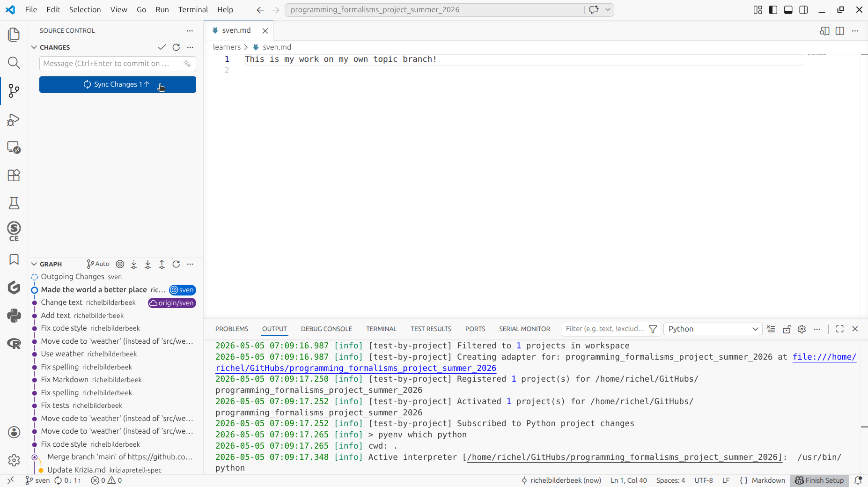868x487 pixels.
Task: Open Changes more actions ellipsis
Action: [190, 47]
